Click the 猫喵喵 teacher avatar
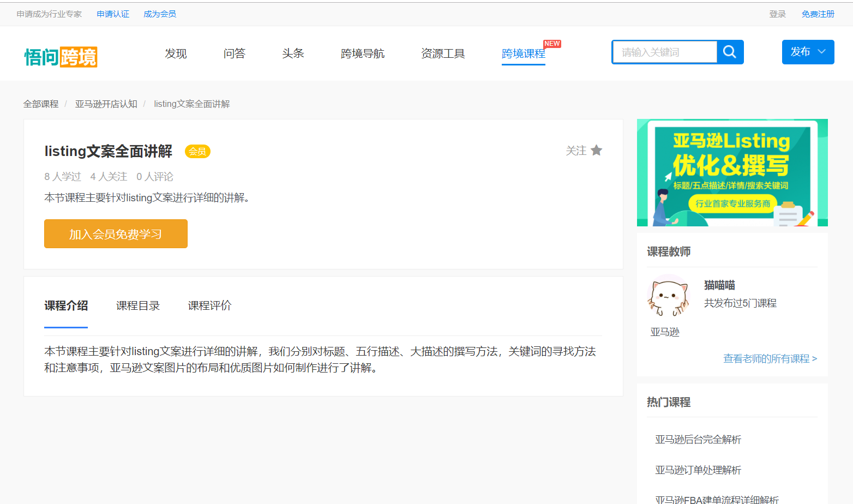The height and width of the screenshot is (504, 853). click(669, 297)
